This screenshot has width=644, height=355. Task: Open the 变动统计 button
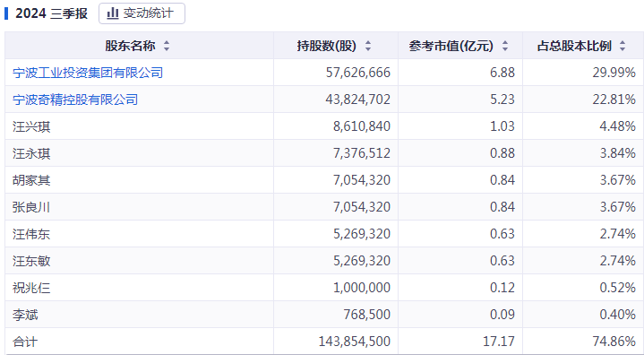tap(142, 13)
